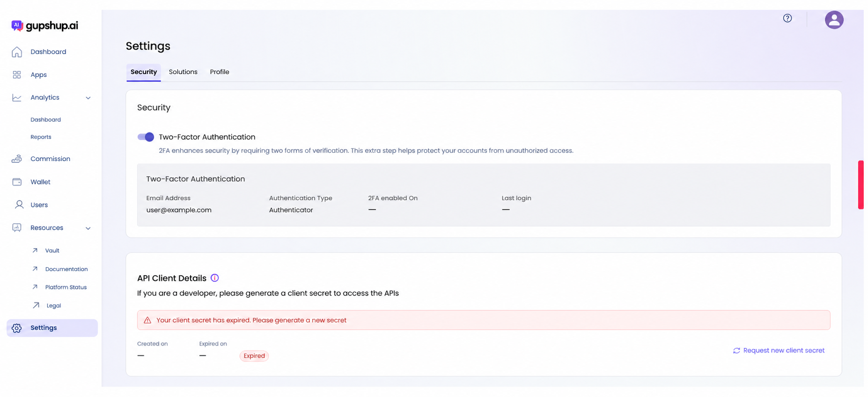Click the Settings page heading
The image size is (868, 397).
point(148,46)
